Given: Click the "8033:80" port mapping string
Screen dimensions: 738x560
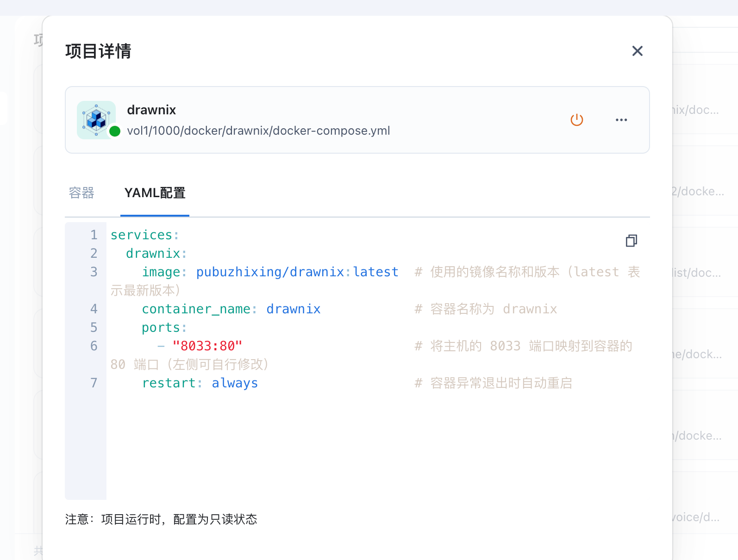Looking at the screenshot, I should pos(207,346).
